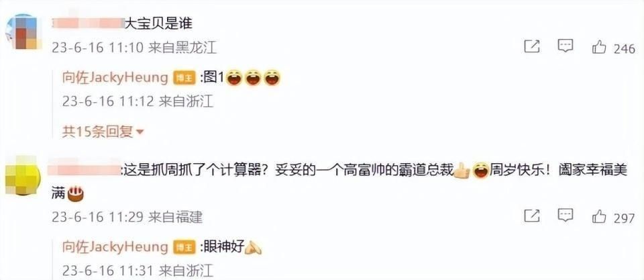Click the 眼神好 reply text
The width and height of the screenshot is (644, 280).
coord(224,246)
